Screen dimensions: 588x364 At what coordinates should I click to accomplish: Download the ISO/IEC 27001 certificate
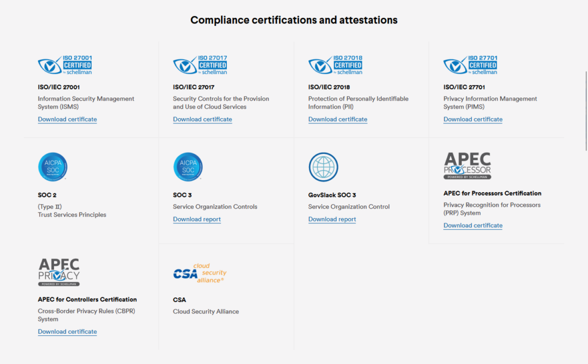pyautogui.click(x=67, y=119)
